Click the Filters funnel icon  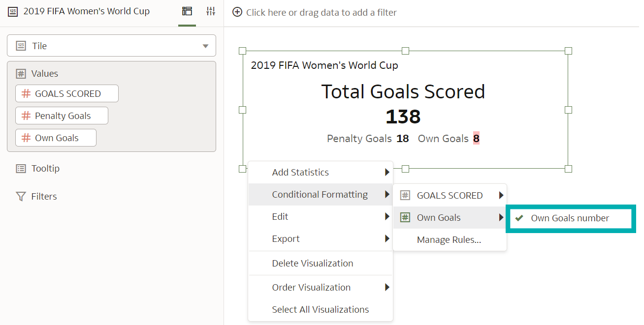pos(21,197)
